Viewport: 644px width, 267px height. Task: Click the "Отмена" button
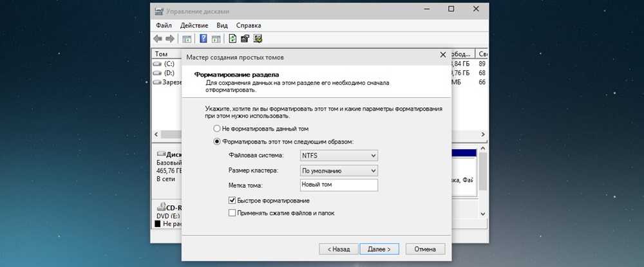pos(425,248)
